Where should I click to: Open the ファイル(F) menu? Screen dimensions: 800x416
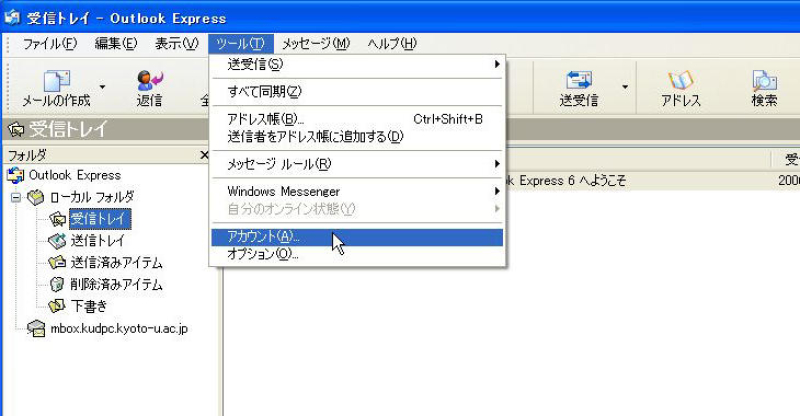(x=49, y=44)
